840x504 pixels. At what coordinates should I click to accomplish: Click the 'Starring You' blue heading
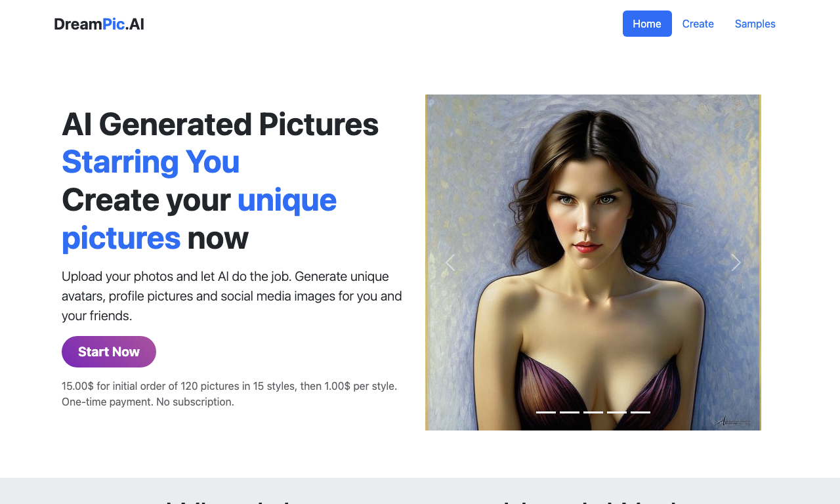click(150, 162)
